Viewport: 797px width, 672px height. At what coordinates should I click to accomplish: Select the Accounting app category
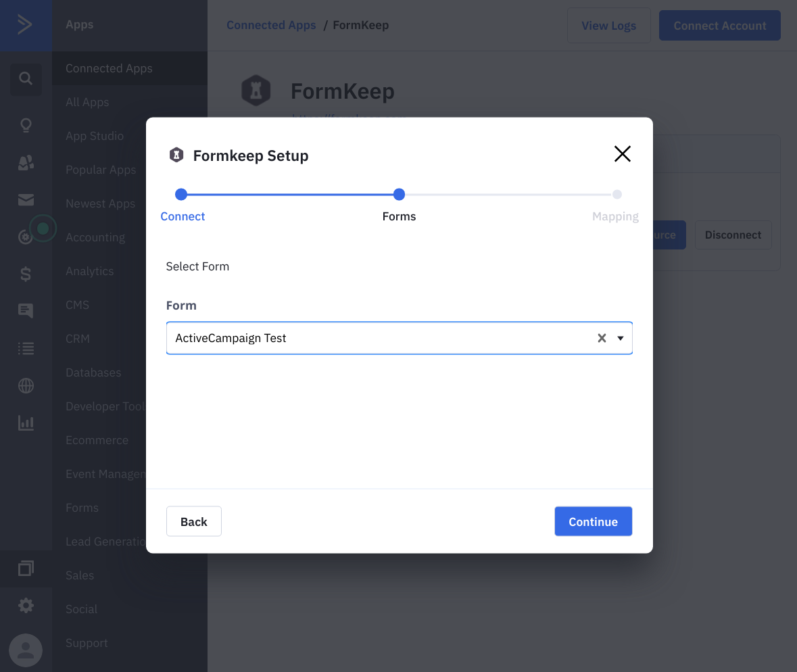[x=95, y=237]
